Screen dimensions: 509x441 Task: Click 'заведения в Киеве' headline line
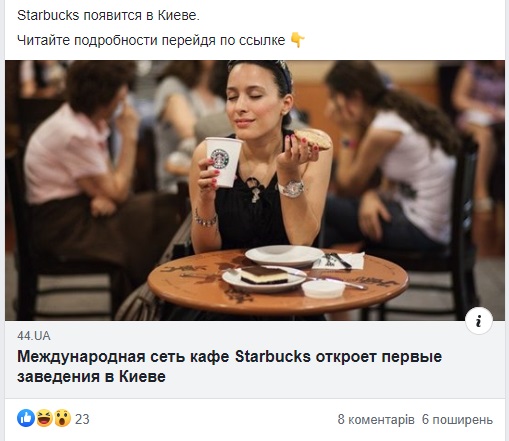coord(91,377)
